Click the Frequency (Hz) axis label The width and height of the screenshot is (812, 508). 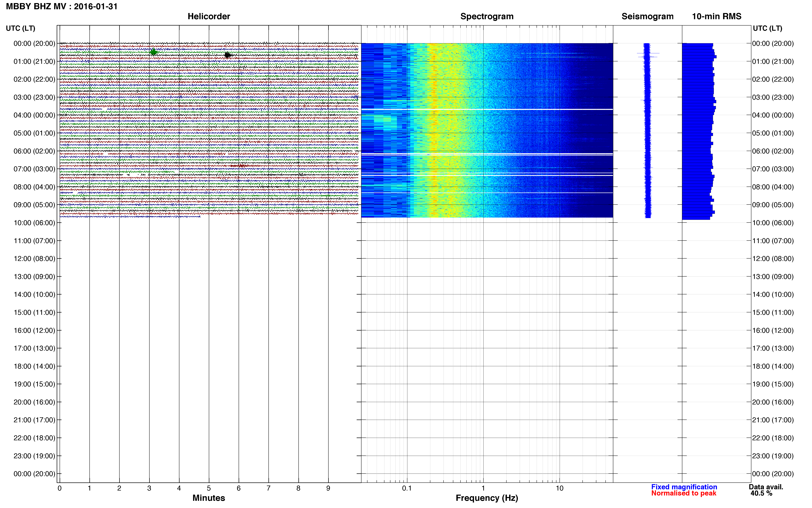[x=487, y=498]
